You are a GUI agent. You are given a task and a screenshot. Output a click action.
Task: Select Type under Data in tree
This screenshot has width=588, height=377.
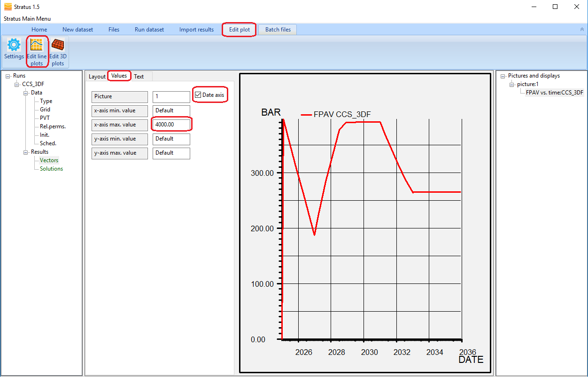[46, 101]
